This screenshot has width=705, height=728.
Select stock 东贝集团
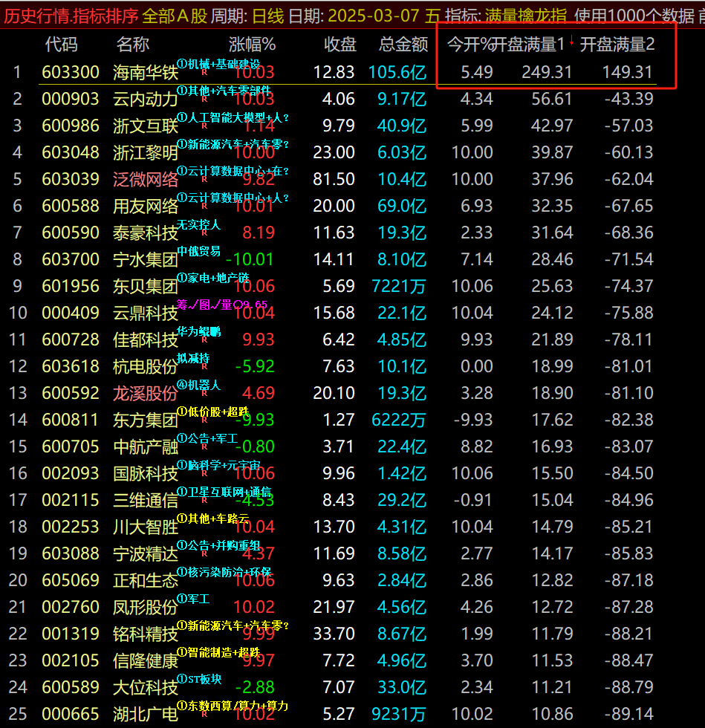click(146, 287)
